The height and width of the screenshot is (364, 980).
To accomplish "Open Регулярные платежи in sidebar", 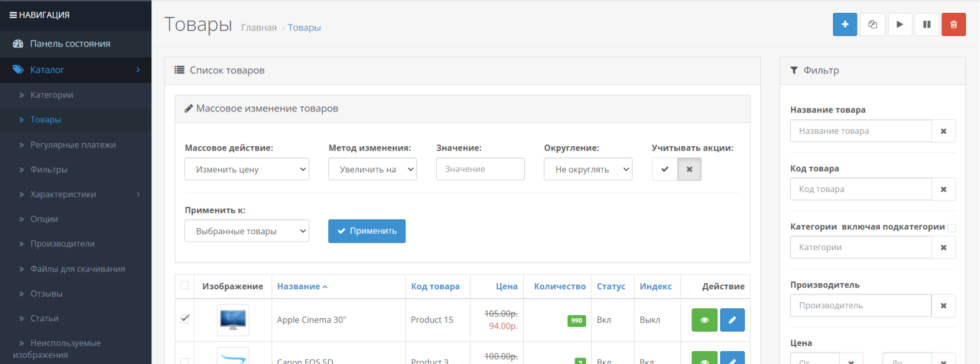I will coord(75,144).
